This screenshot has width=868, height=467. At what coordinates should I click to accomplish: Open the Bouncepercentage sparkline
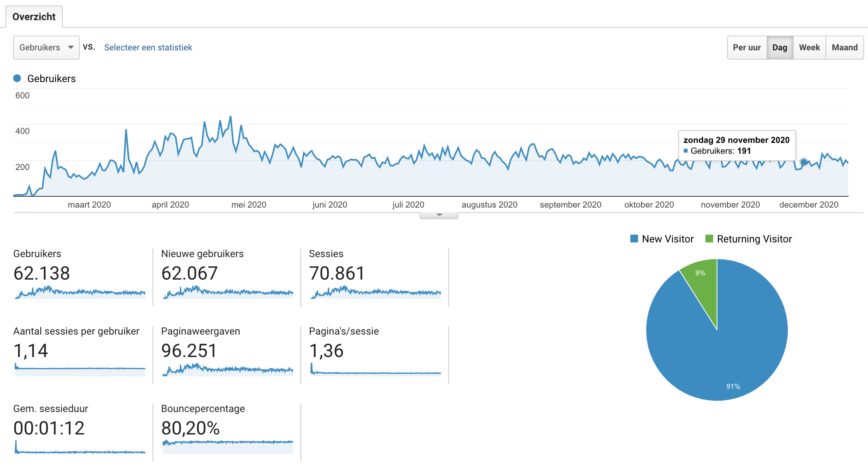228,447
